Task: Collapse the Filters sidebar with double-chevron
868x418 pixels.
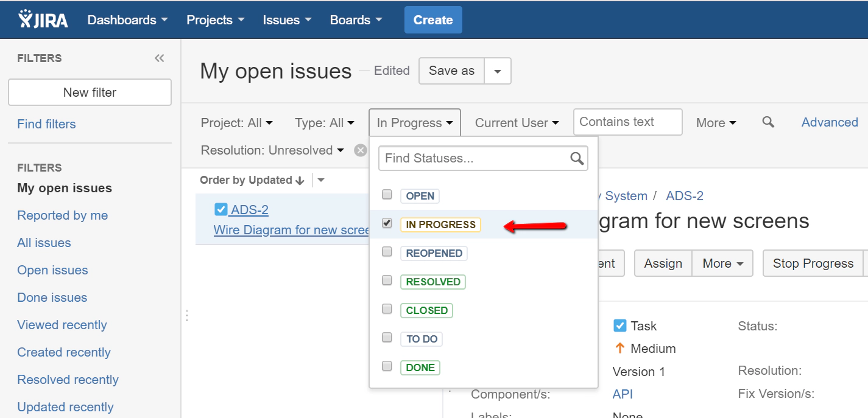Action: (159, 58)
